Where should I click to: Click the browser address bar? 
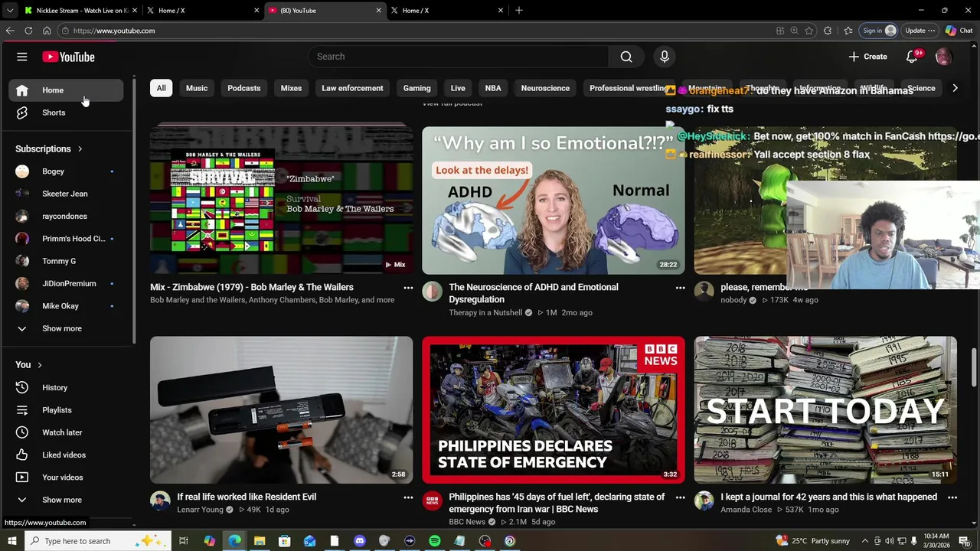[413, 31]
